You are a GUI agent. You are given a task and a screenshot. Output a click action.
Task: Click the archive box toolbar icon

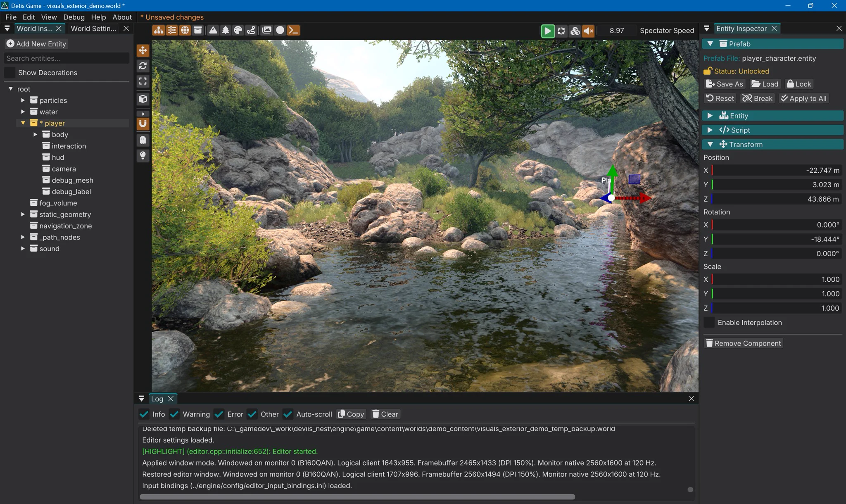click(x=198, y=30)
